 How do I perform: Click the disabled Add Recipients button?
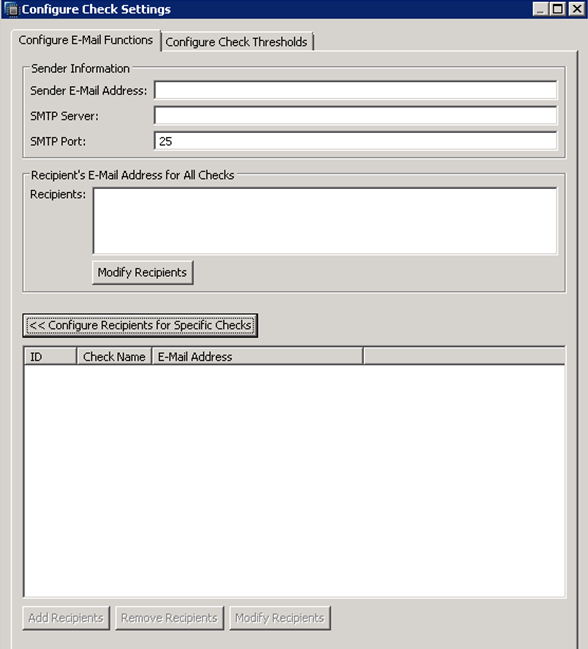(66, 618)
